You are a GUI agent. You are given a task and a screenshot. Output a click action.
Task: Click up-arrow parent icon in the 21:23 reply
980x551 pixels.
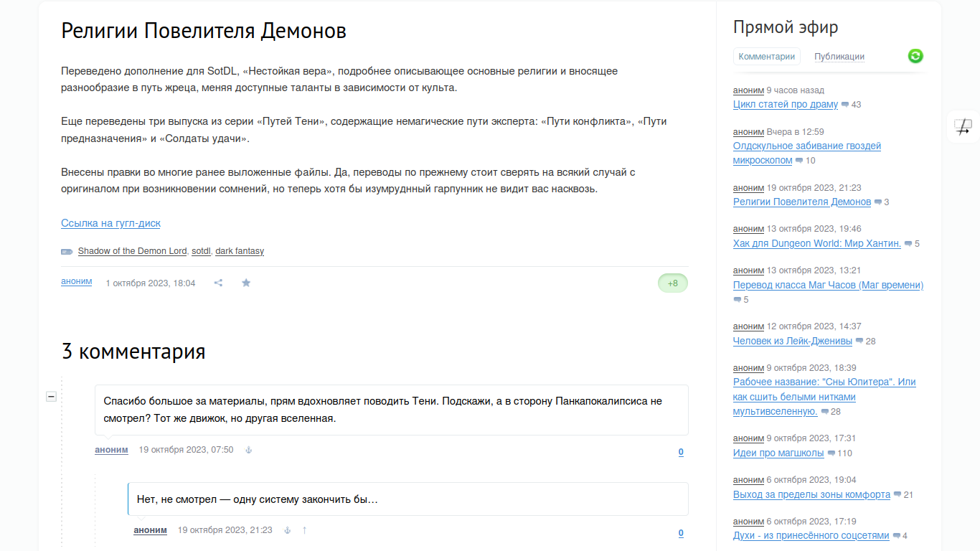pos(304,530)
